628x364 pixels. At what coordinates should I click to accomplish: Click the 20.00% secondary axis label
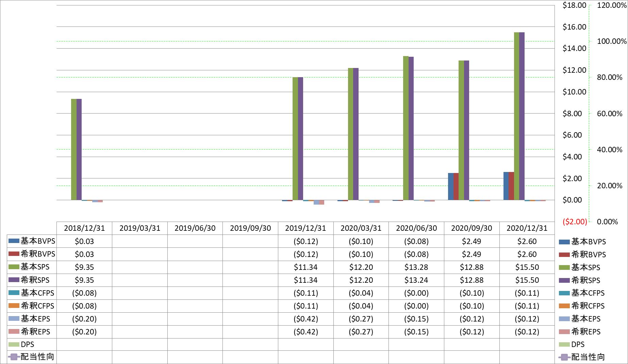[x=610, y=186]
